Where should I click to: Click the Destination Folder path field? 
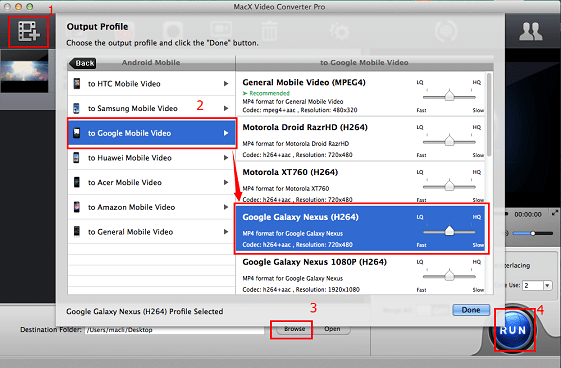[175, 330]
